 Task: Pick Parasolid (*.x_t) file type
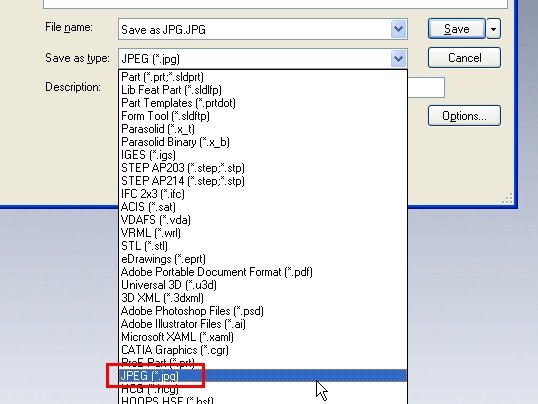click(x=263, y=129)
